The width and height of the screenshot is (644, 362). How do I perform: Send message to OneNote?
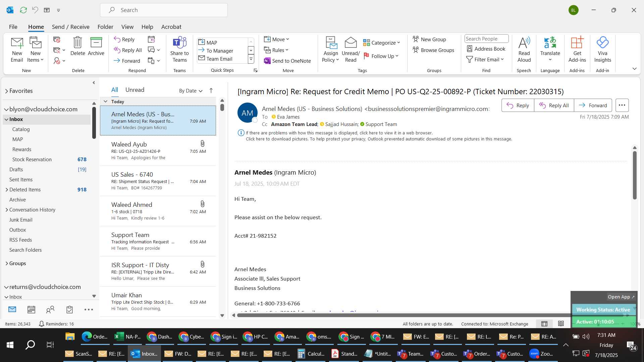pos(287,61)
